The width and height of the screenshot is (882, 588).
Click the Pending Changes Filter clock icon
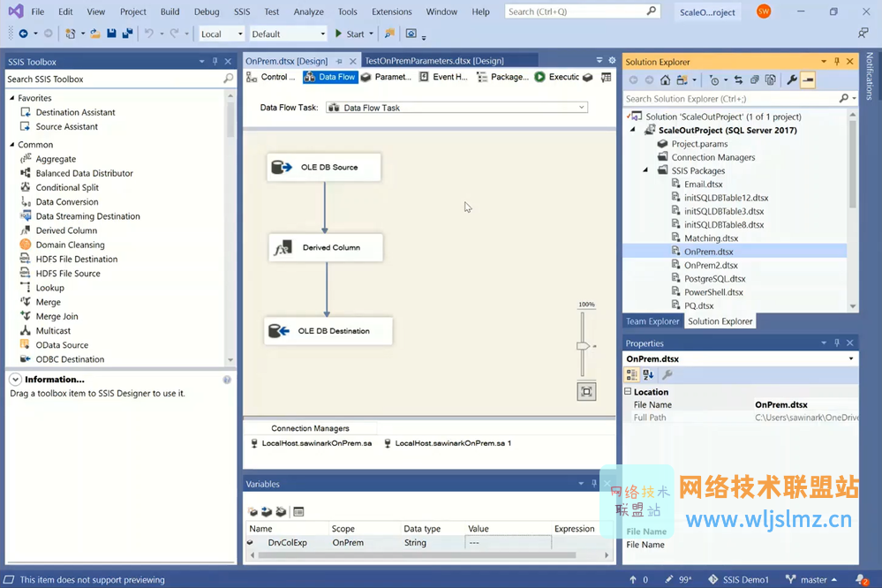pyautogui.click(x=714, y=79)
